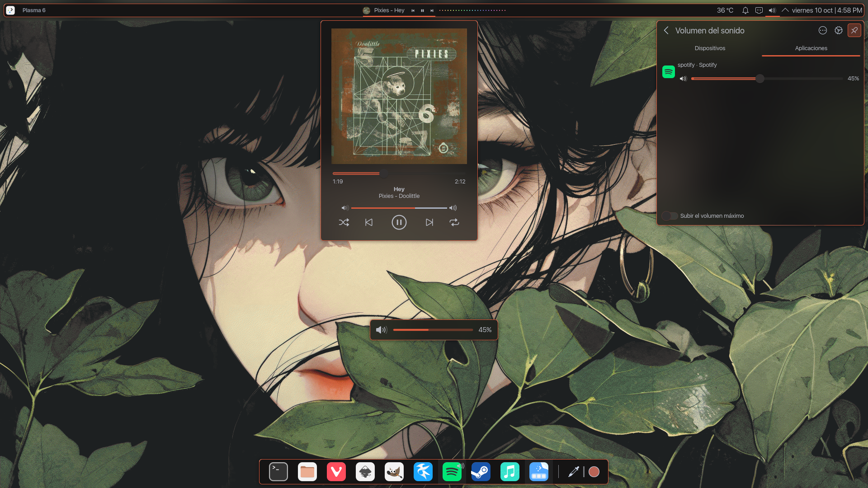The height and width of the screenshot is (488, 868).
Task: Open the blue bird app in dock
Action: point(423,472)
